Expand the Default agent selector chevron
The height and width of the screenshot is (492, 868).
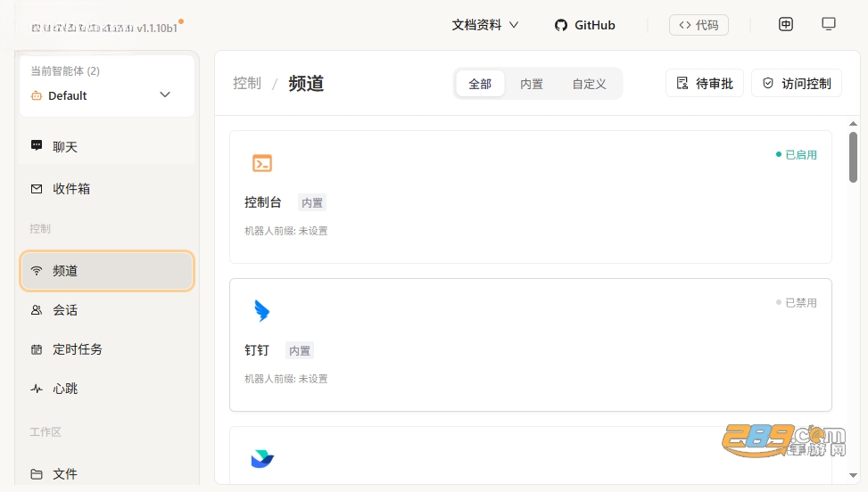pos(165,94)
